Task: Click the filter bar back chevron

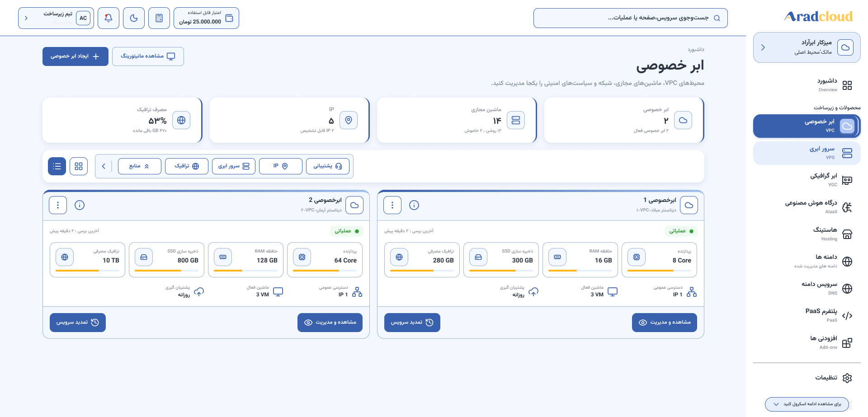Action: (x=104, y=166)
